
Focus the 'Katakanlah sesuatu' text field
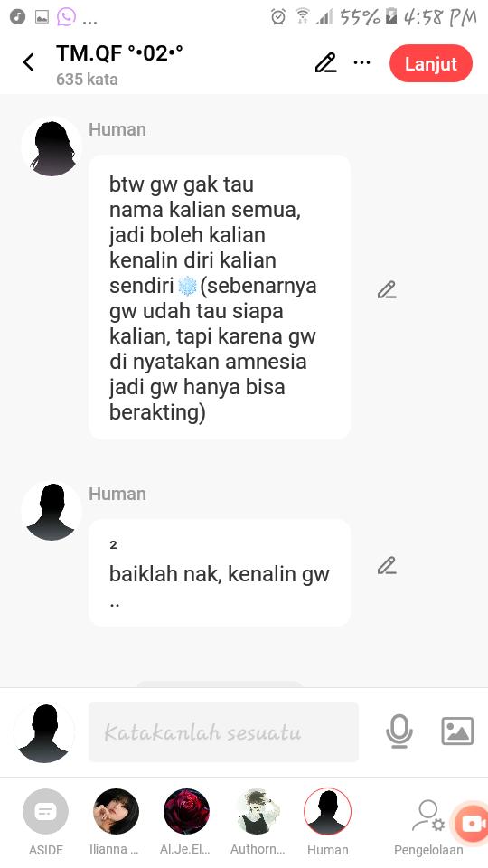(x=223, y=731)
